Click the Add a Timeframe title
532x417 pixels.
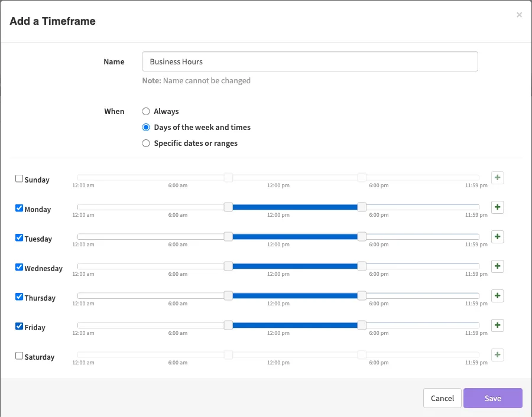pos(53,21)
